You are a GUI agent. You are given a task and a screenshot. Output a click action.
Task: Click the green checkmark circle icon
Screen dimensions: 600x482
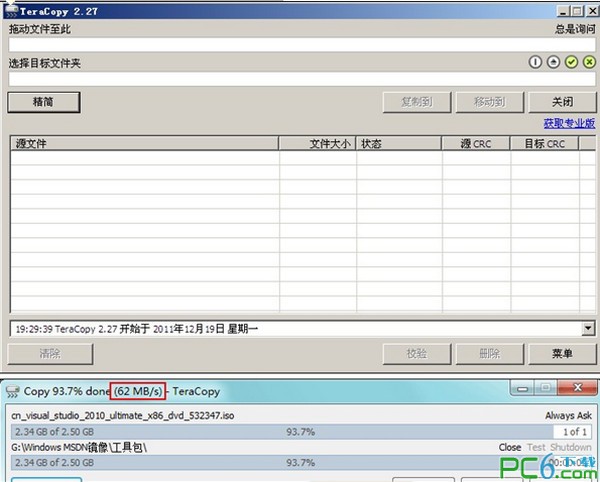(571, 62)
